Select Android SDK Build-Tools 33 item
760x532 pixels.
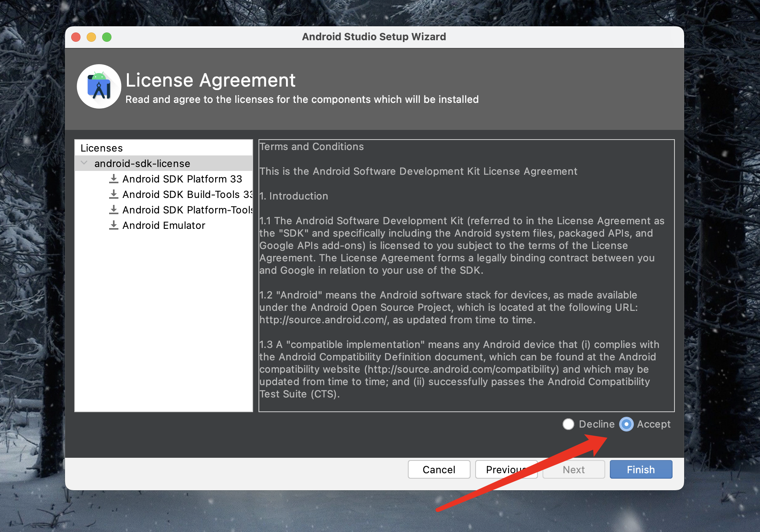(187, 194)
